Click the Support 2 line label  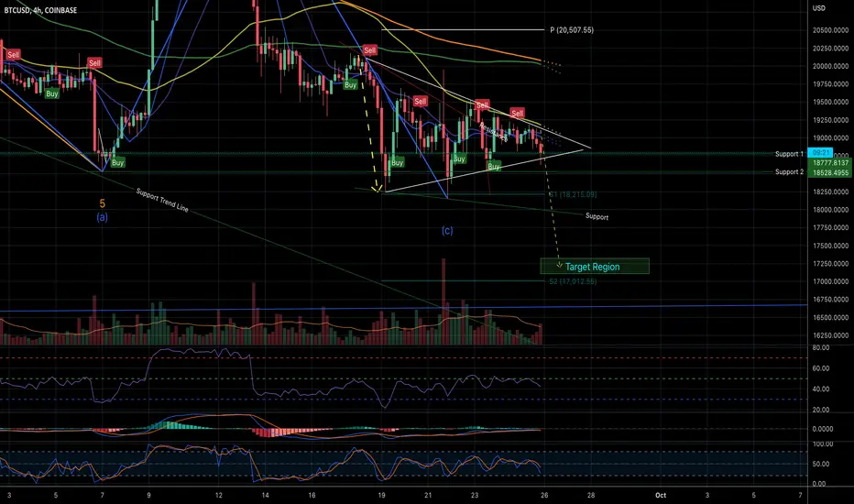(x=789, y=172)
